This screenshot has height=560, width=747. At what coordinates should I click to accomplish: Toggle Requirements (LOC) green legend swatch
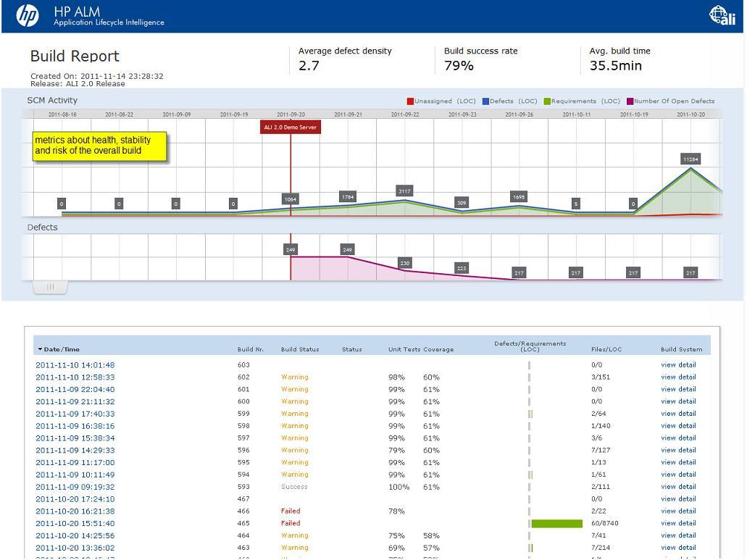point(547,101)
